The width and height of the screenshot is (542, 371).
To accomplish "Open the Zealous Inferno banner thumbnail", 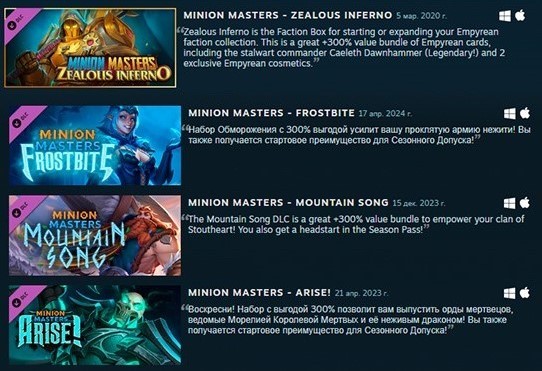I will pyautogui.click(x=90, y=48).
